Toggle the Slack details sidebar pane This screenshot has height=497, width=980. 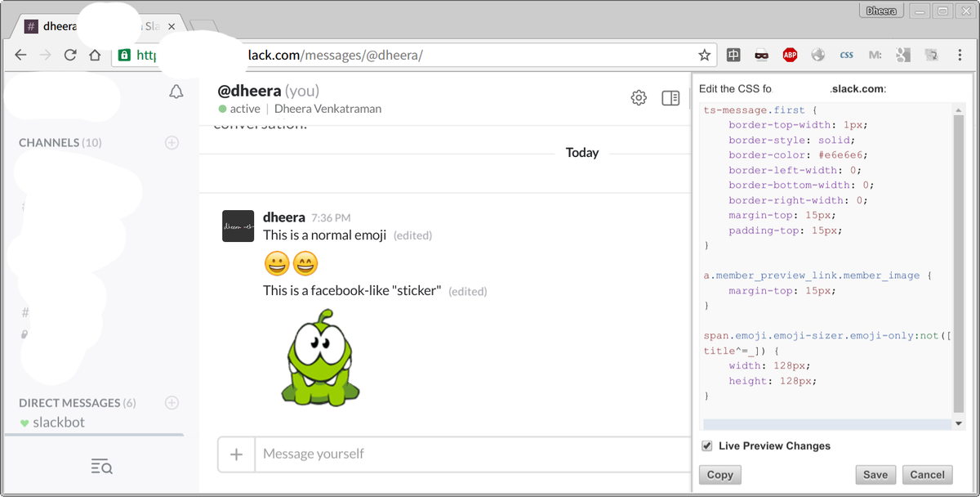[x=670, y=98]
